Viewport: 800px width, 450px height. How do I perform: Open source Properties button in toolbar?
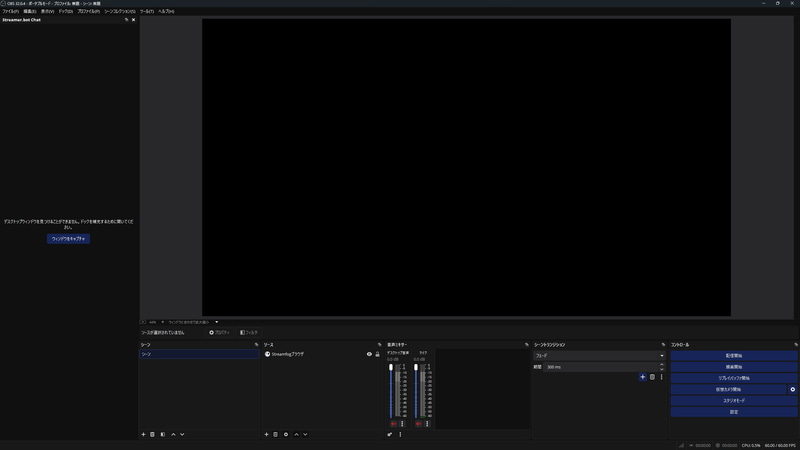click(x=219, y=333)
